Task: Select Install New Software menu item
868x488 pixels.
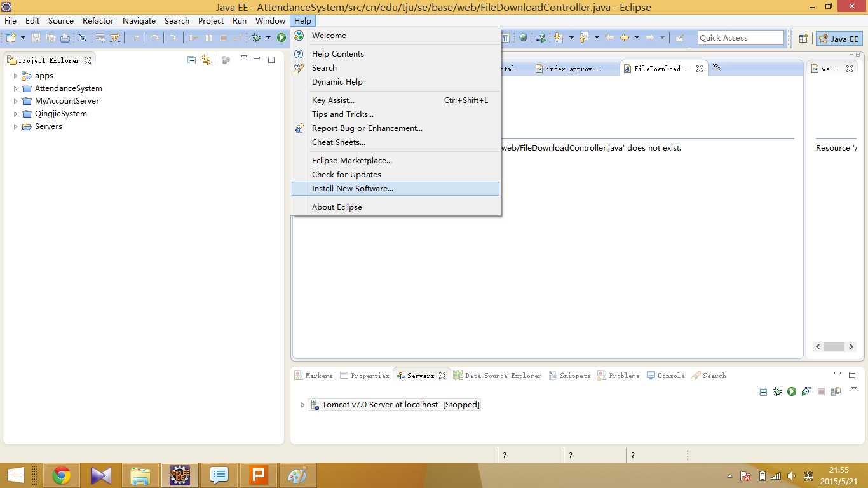Action: click(395, 189)
